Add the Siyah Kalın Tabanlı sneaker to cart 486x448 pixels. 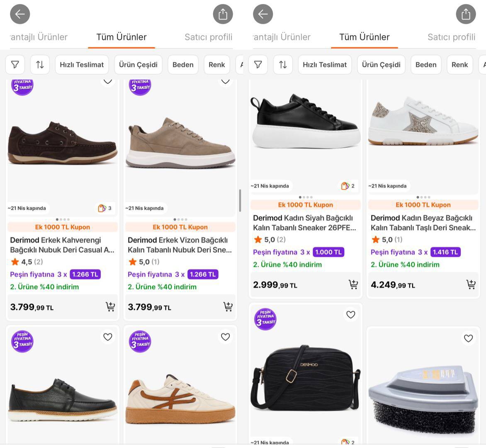(x=353, y=285)
